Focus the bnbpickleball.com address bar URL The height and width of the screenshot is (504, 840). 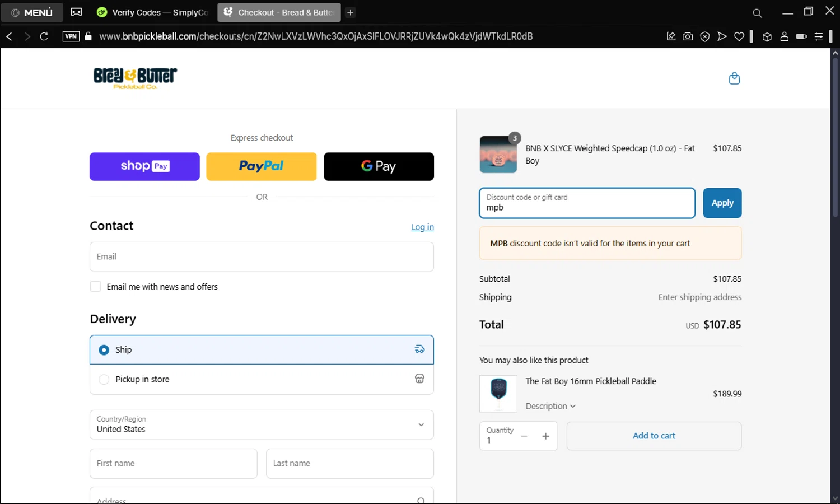316,36
